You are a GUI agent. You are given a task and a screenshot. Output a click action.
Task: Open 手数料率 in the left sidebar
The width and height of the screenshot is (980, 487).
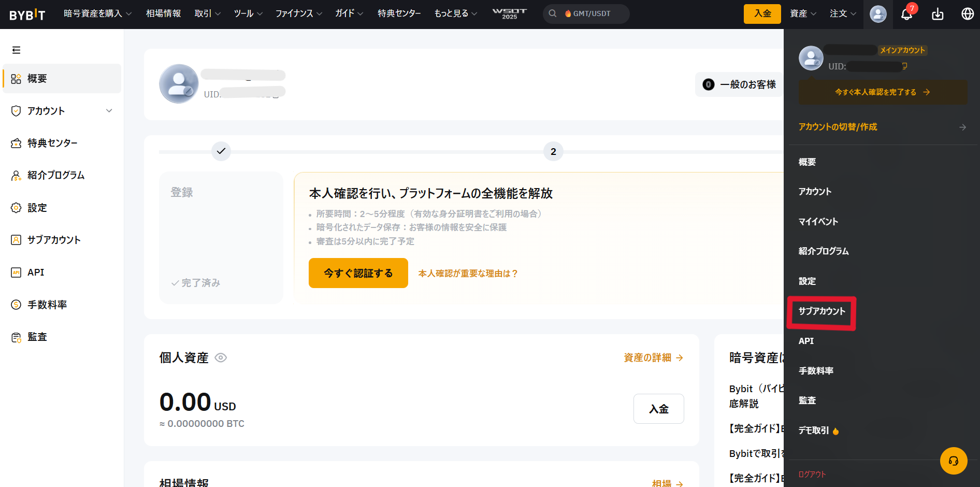click(x=47, y=305)
